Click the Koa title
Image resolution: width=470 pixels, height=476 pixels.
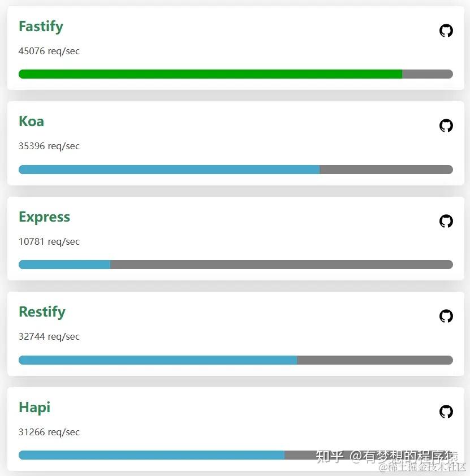point(31,121)
